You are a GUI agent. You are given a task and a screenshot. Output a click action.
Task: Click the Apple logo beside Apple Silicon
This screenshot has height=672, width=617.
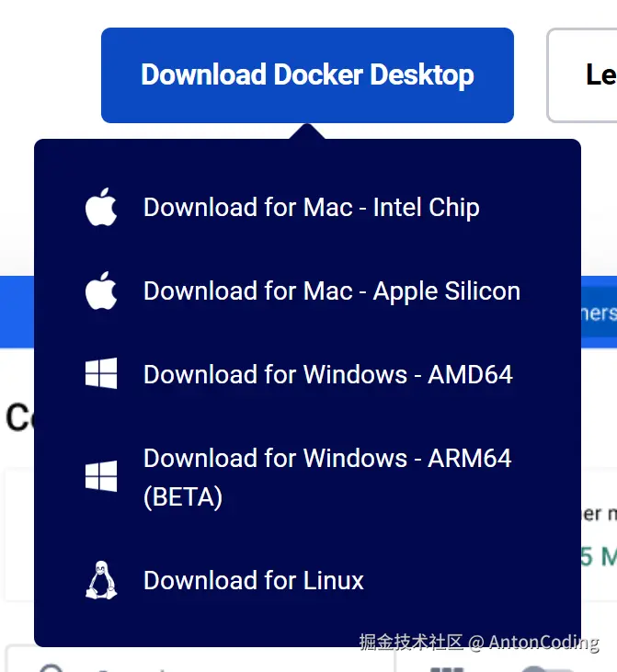point(101,291)
